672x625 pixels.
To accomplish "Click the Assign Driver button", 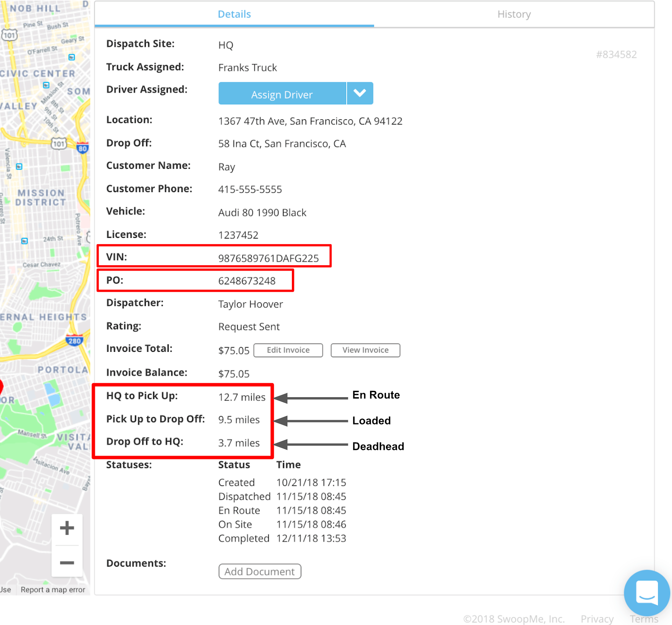I will coord(282,93).
